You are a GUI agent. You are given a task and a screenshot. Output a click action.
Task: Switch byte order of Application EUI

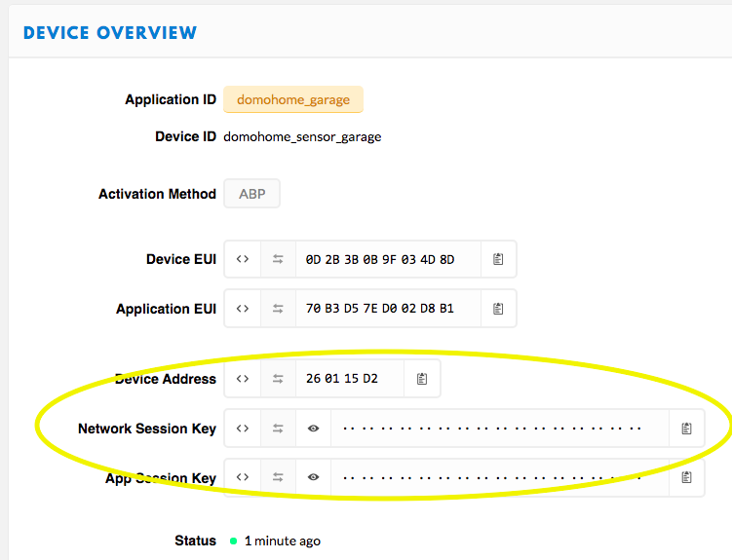click(x=278, y=309)
